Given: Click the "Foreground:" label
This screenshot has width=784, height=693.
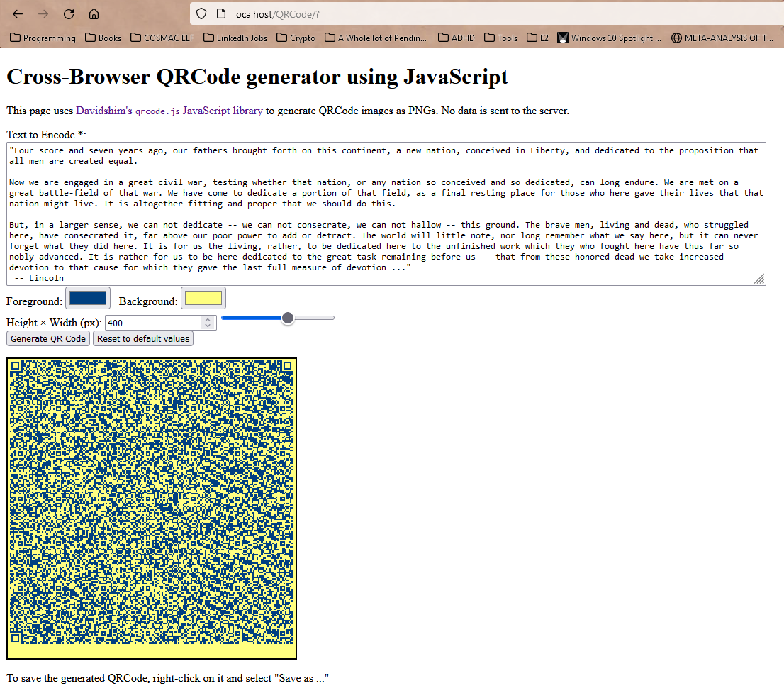Looking at the screenshot, I should click(x=35, y=301).
